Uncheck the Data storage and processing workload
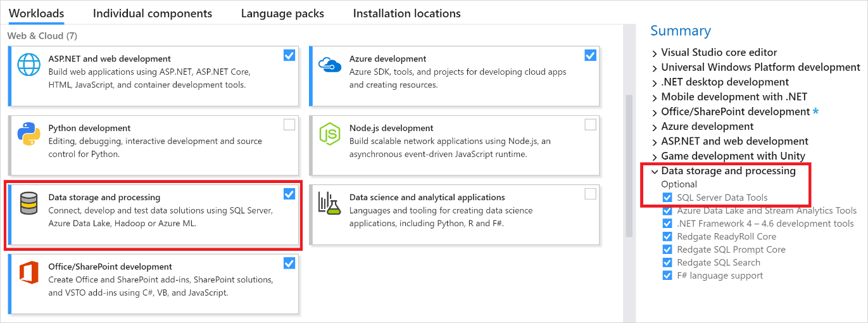 [289, 194]
